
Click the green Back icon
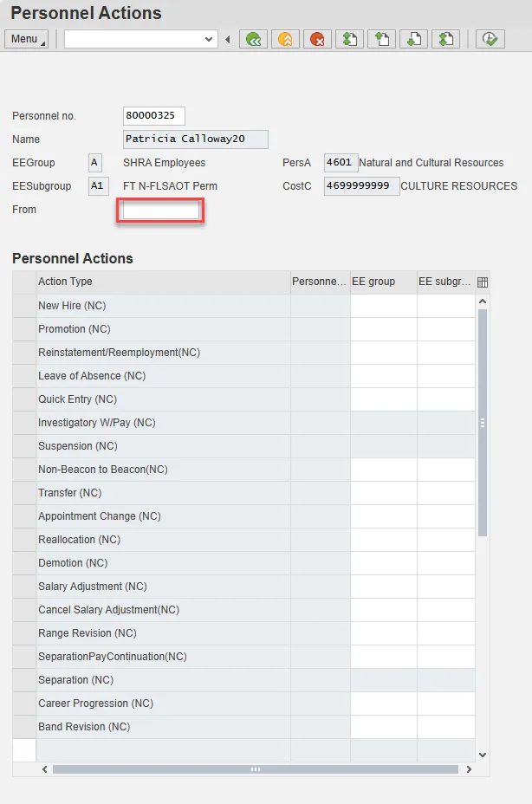coord(253,39)
